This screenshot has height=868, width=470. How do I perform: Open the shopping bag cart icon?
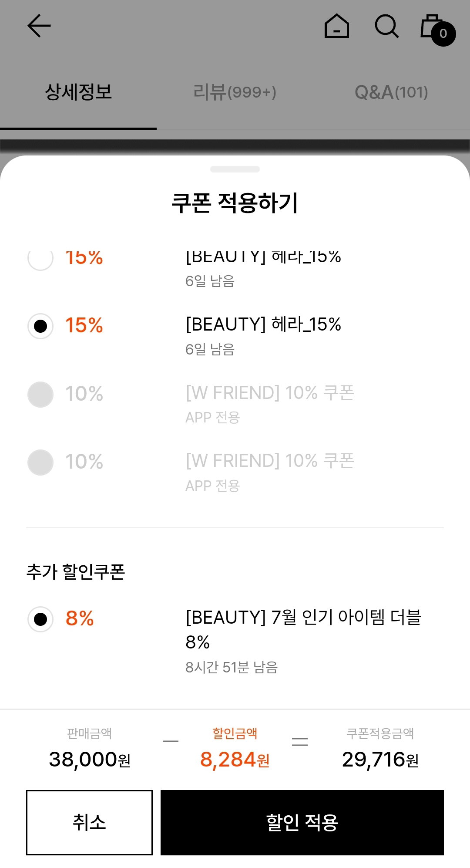[x=432, y=26]
